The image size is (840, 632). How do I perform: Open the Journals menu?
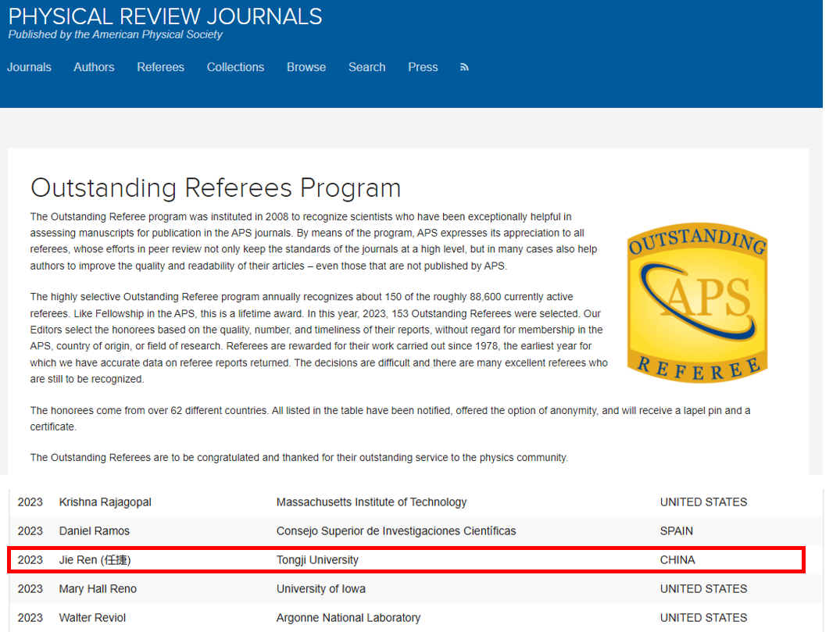click(29, 67)
